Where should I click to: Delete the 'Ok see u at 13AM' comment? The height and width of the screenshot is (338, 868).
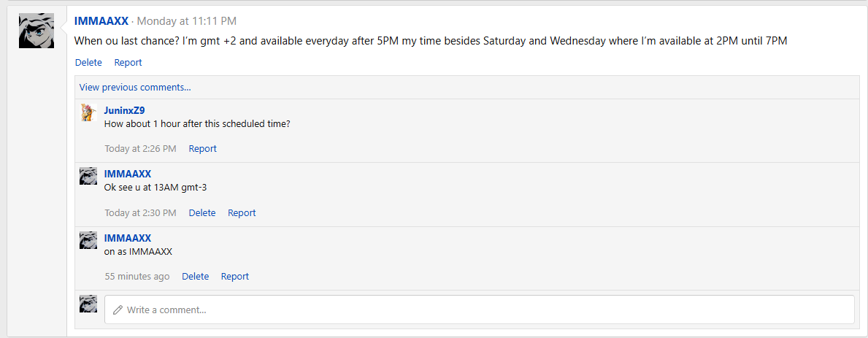pyautogui.click(x=202, y=213)
